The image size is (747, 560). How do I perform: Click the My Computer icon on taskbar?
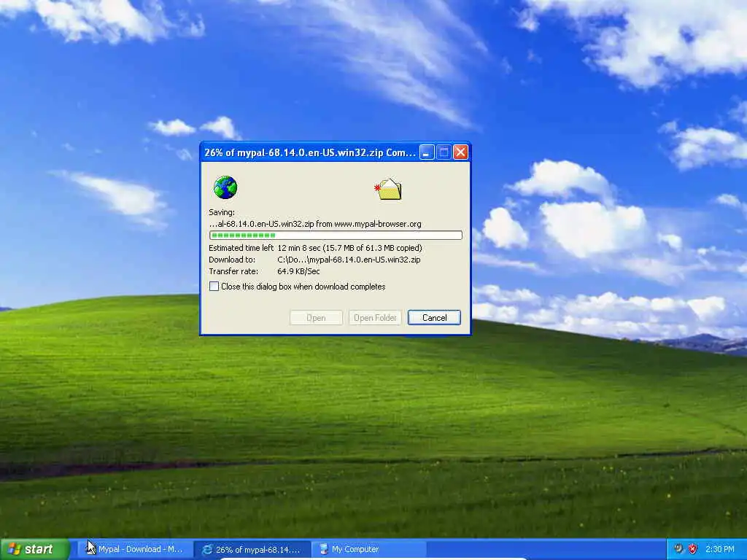point(324,549)
